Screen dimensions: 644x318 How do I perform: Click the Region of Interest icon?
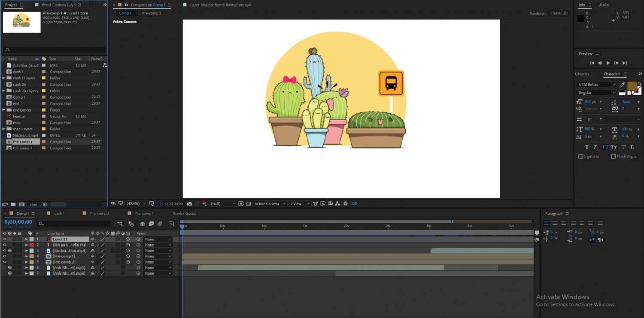pos(241,204)
